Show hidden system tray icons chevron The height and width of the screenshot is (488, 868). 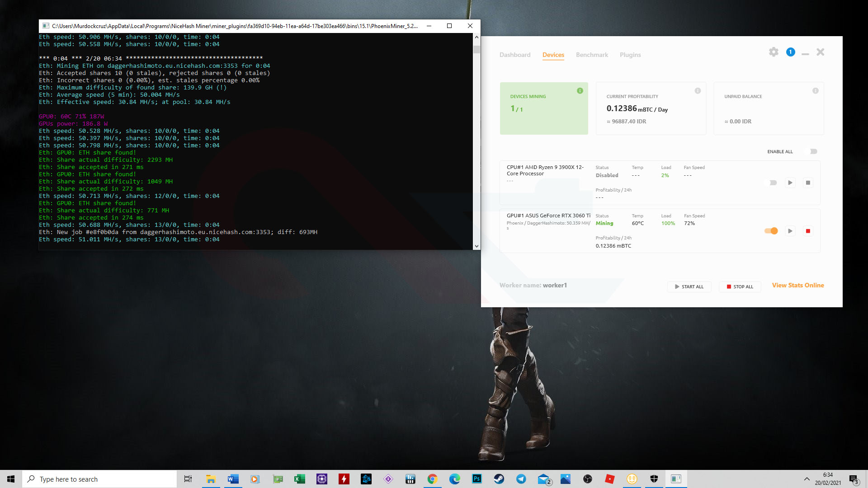(807, 479)
